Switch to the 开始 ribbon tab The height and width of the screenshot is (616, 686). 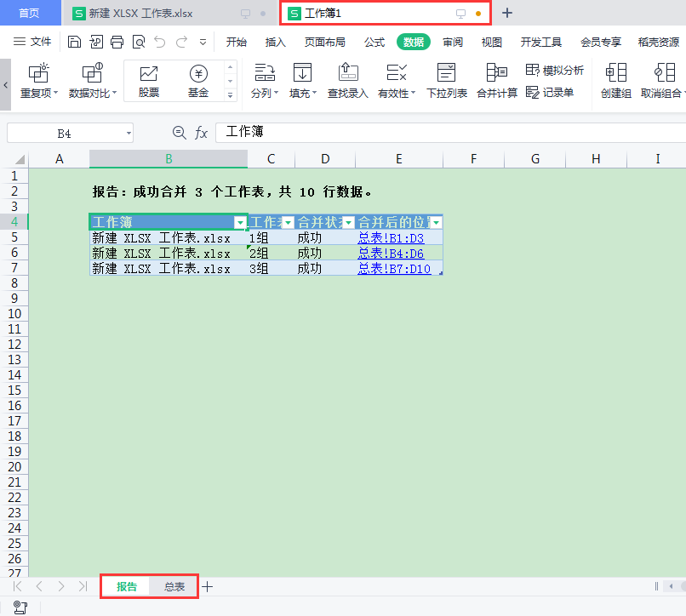tap(237, 42)
